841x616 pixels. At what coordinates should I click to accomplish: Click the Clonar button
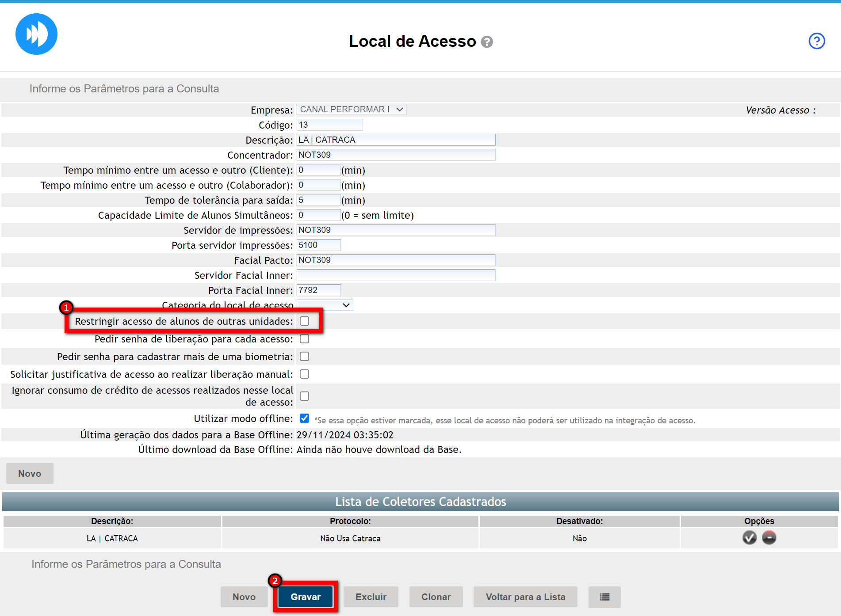pyautogui.click(x=436, y=597)
